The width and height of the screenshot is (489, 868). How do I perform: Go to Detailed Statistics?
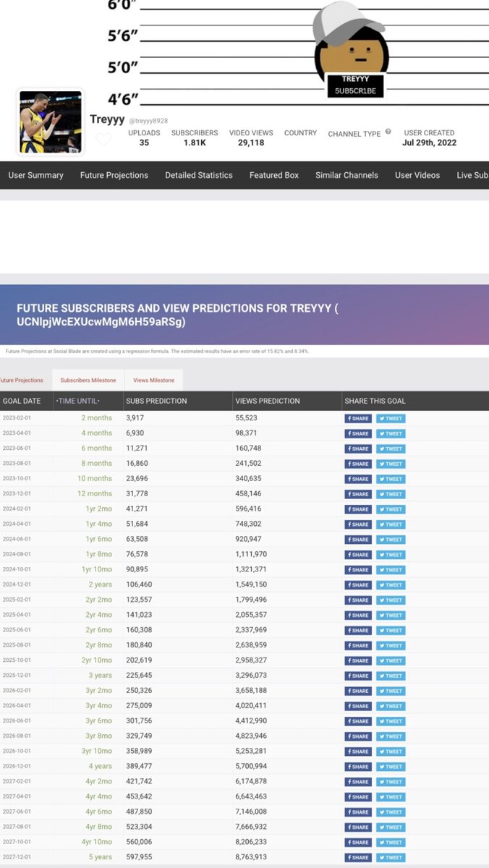coord(199,175)
